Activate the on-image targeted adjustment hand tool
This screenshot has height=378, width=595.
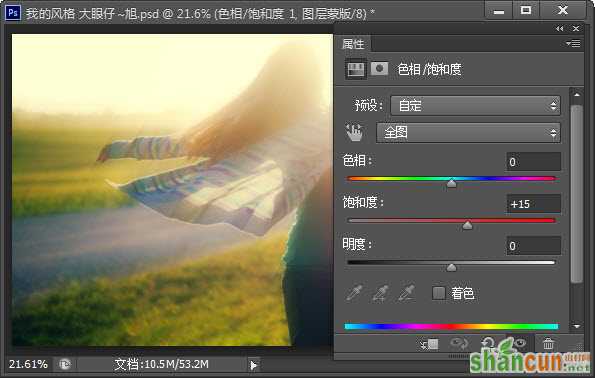(354, 132)
